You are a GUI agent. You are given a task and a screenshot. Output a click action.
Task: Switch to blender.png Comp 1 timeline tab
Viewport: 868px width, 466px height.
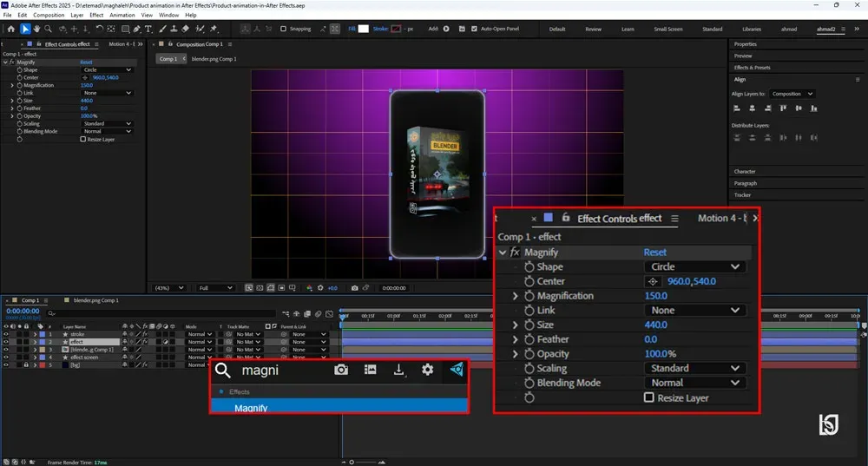tap(96, 300)
